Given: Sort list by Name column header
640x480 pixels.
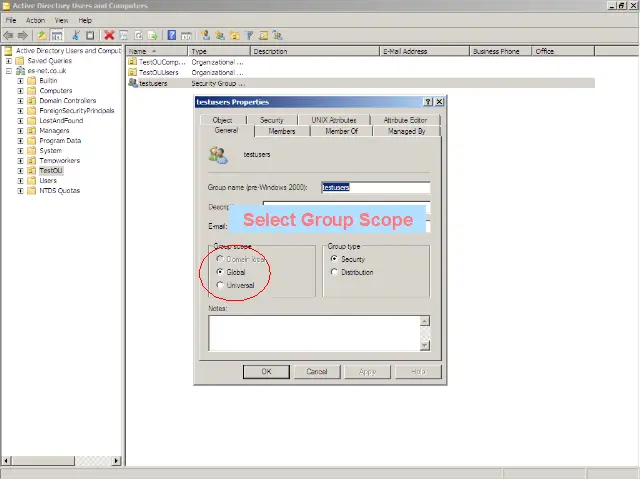Looking at the screenshot, I should click(157, 51).
